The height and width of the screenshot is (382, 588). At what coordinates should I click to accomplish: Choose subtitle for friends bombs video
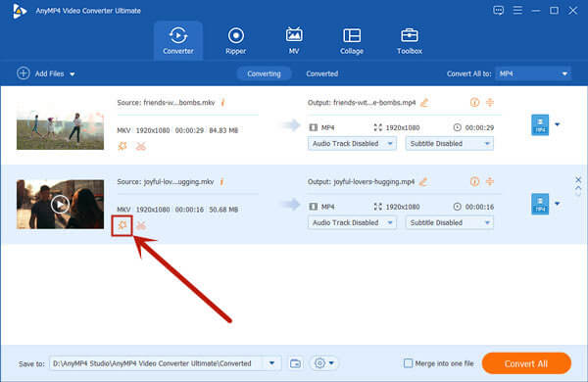coord(449,144)
